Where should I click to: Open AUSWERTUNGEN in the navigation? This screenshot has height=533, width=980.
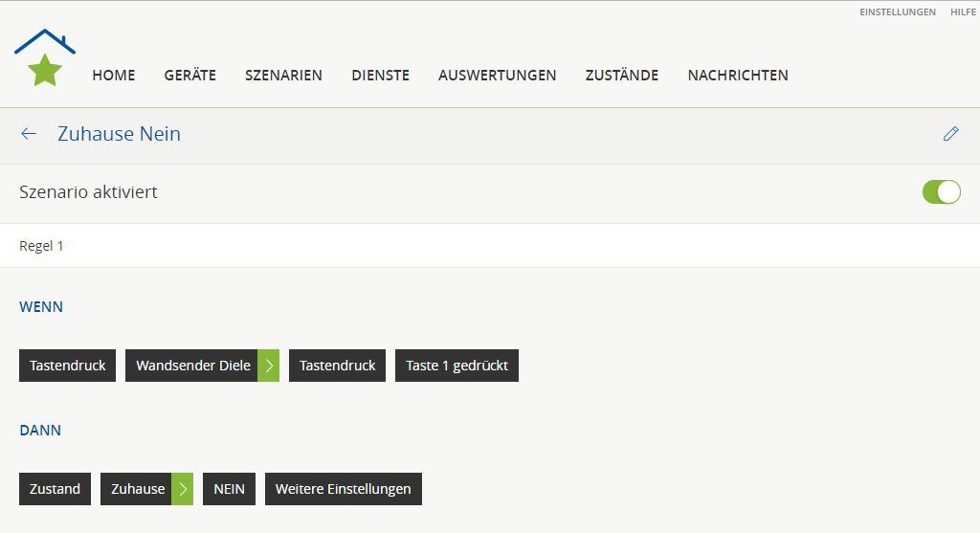pos(497,75)
